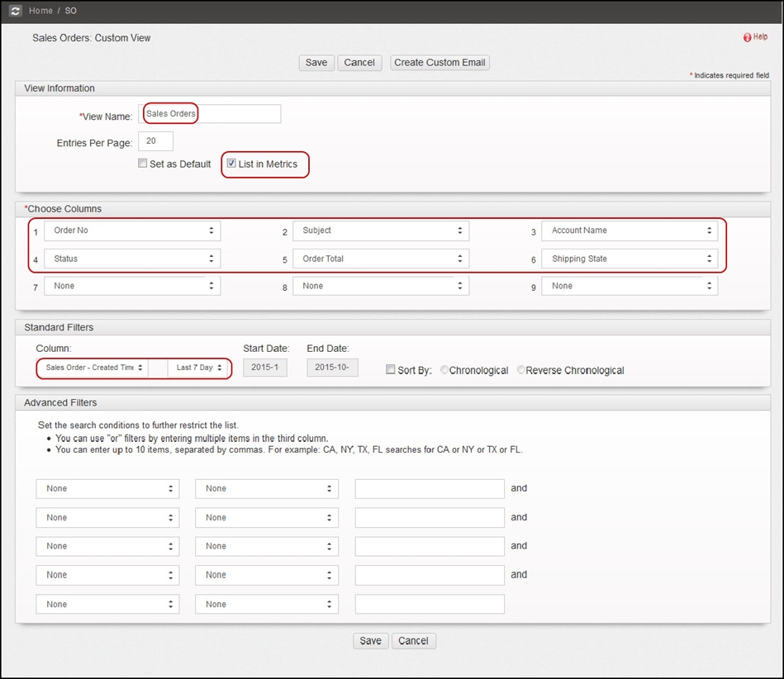
Task: Open the Last 7 Days date range dropdown
Action: pos(197,368)
